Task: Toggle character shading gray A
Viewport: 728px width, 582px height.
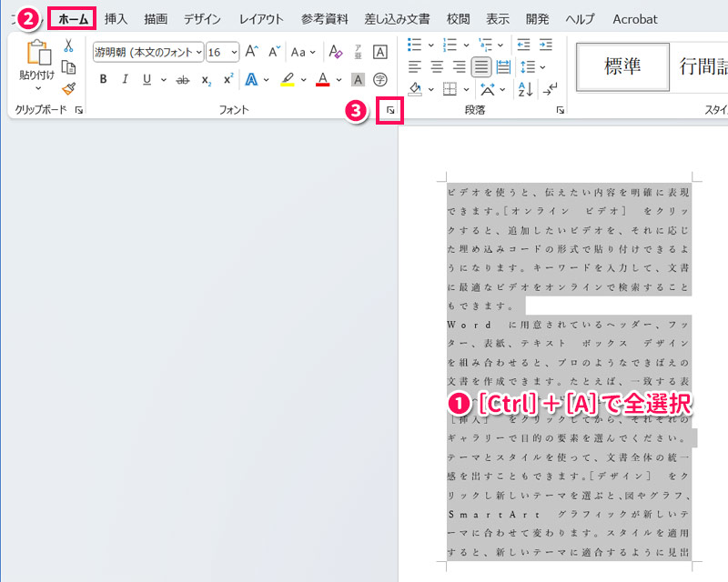Action: point(358,80)
